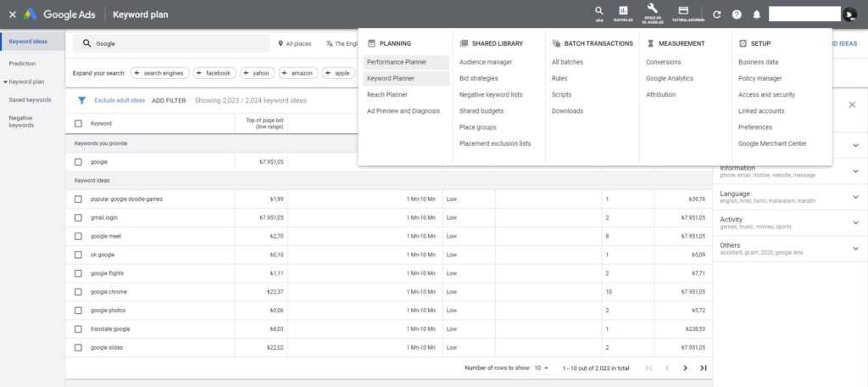Open Linked accounts in Setup
This screenshot has width=868, height=387.
click(x=761, y=111)
